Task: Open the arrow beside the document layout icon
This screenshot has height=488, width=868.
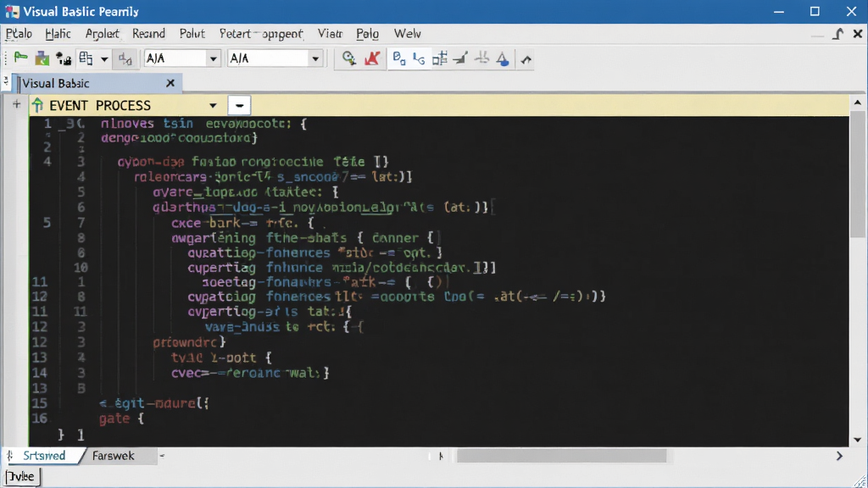Action: [x=104, y=58]
